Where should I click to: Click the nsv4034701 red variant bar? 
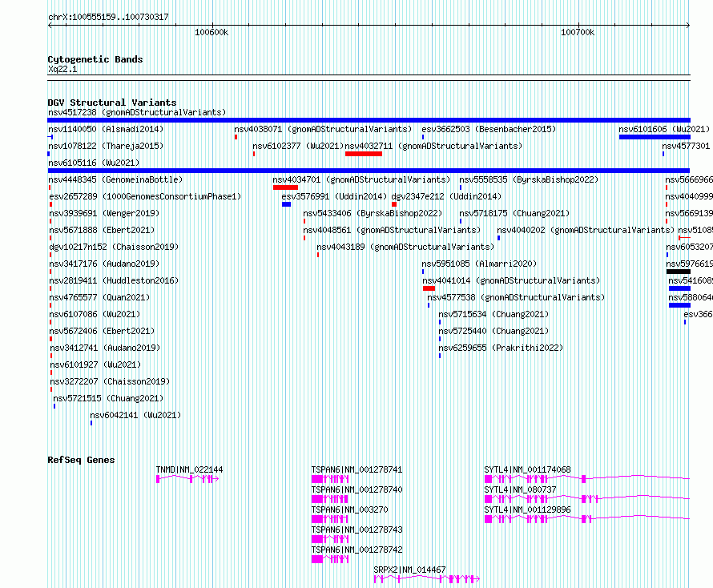[x=285, y=187]
